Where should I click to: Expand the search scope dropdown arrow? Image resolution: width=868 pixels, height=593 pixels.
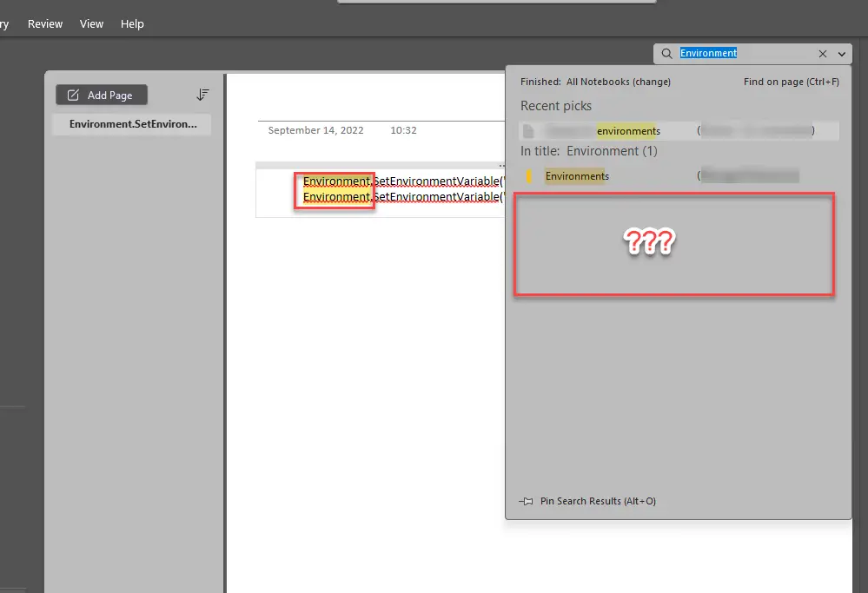[842, 54]
